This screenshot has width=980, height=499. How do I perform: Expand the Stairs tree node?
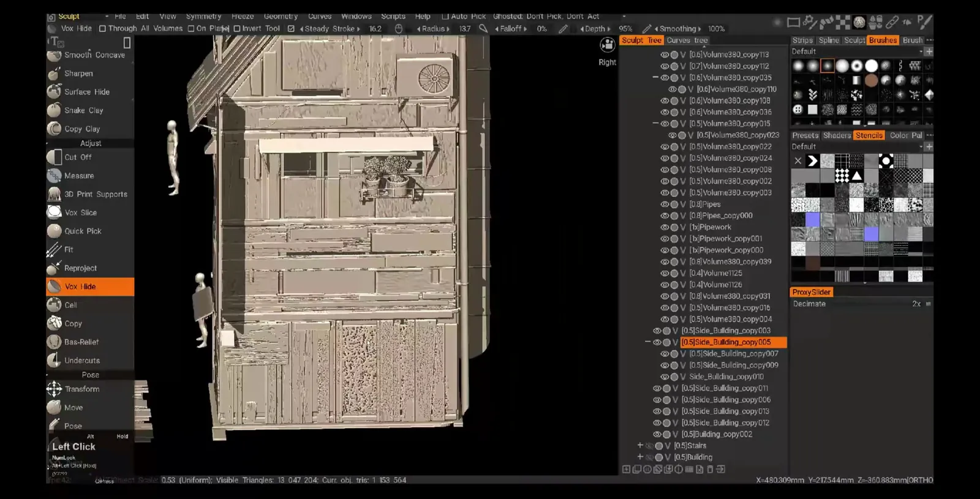point(640,446)
